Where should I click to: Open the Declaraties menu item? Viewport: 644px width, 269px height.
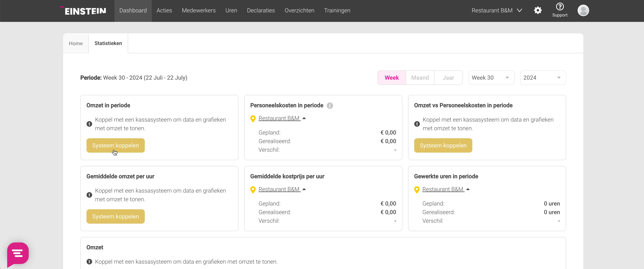coord(261,11)
